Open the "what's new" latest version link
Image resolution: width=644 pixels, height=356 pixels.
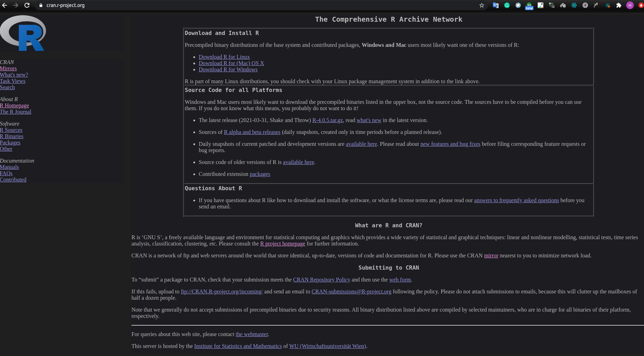coord(369,120)
